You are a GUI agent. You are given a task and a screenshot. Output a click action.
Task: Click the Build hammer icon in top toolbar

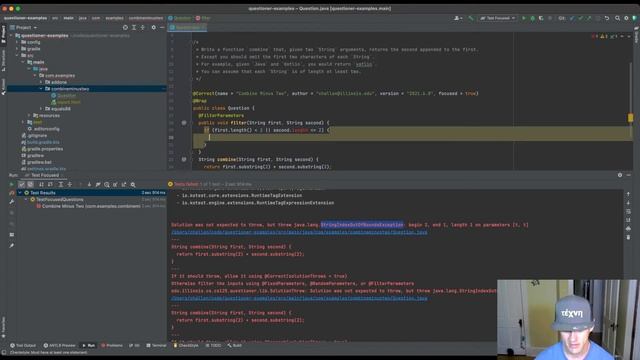point(471,18)
